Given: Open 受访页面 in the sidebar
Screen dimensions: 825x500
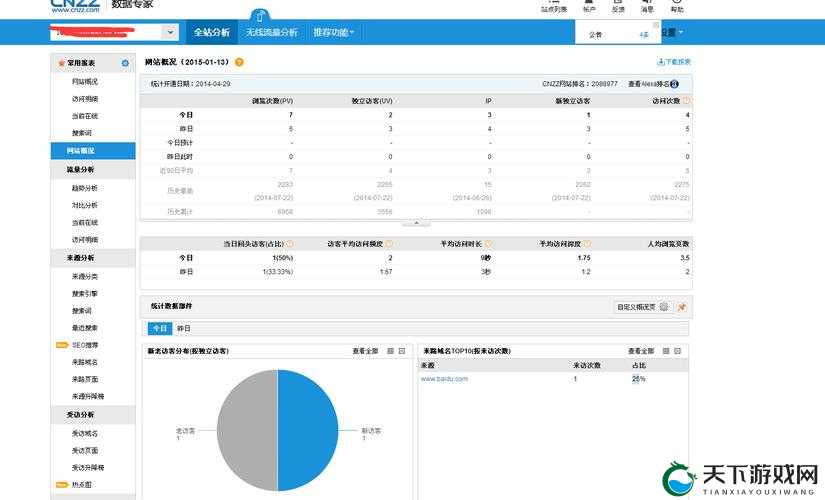Looking at the screenshot, I should pos(85,451).
